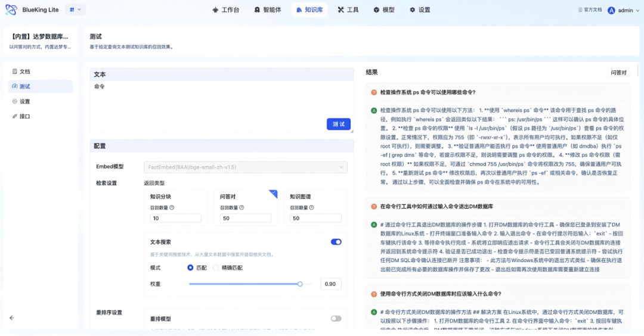Click answer icon of 退出DM数据库 result
Viewport: 644px width, 336px height.
click(x=374, y=225)
